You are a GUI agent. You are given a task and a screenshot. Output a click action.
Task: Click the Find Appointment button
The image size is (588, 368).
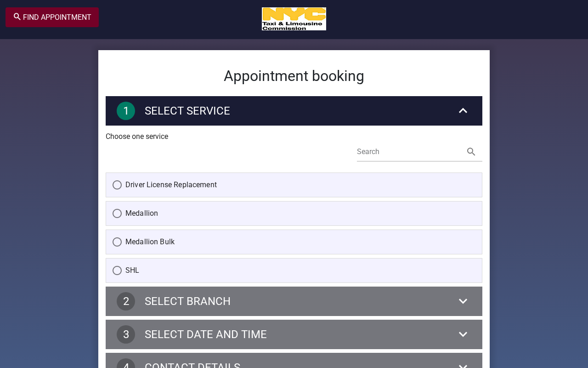coord(52,17)
